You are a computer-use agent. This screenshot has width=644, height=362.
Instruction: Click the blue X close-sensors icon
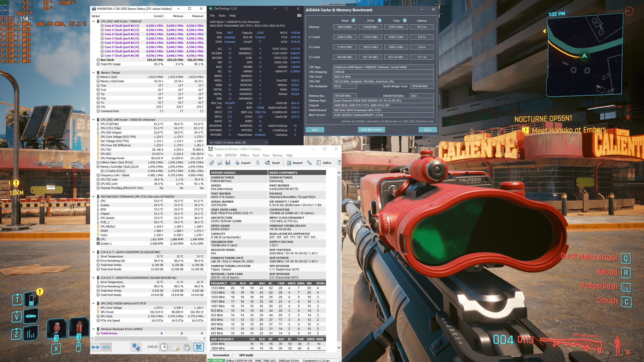[x=198, y=347]
